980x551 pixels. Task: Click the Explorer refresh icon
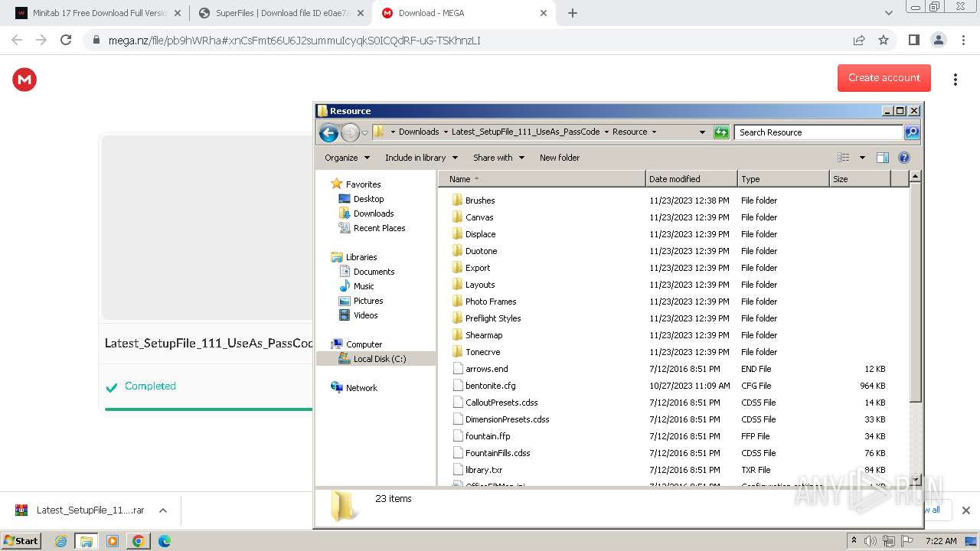pos(721,132)
